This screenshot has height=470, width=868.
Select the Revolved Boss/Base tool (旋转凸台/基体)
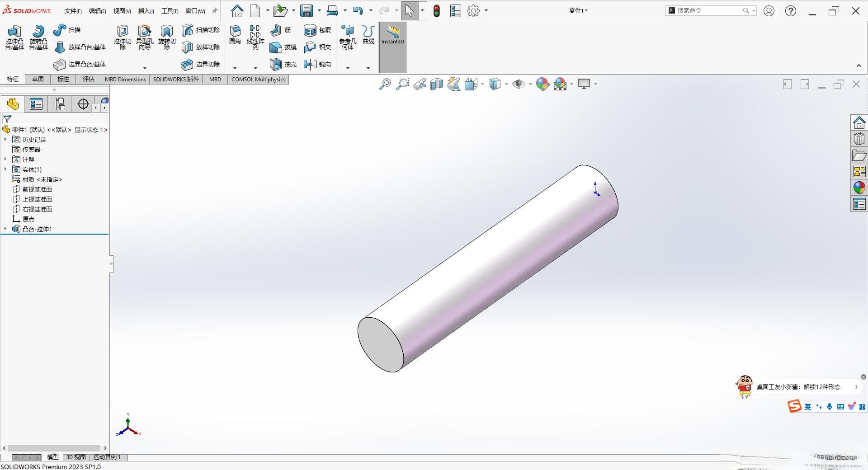pos(38,37)
